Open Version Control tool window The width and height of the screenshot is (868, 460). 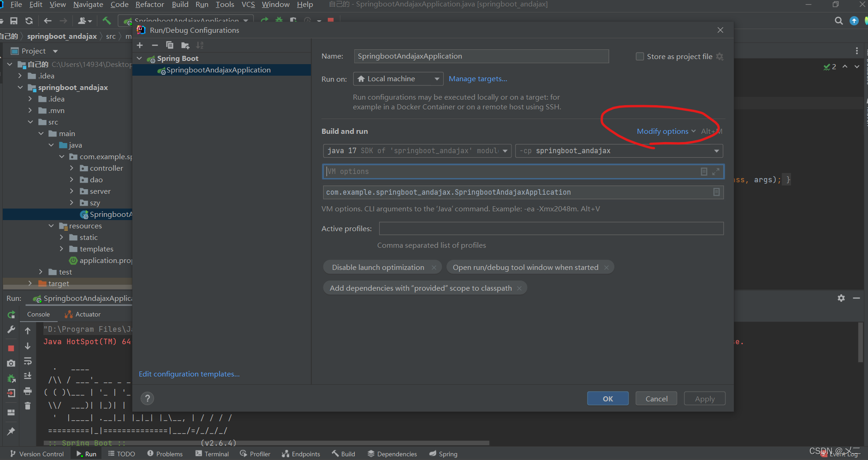click(37, 454)
